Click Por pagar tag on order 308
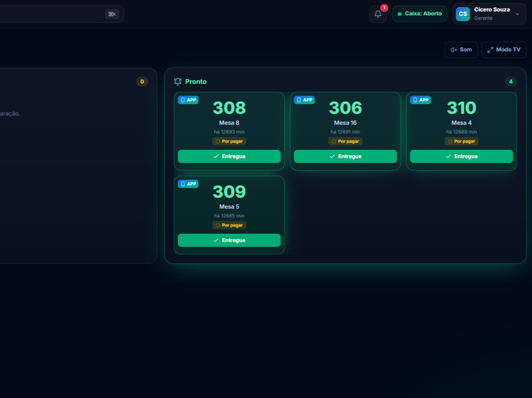532x398 pixels. (229, 141)
